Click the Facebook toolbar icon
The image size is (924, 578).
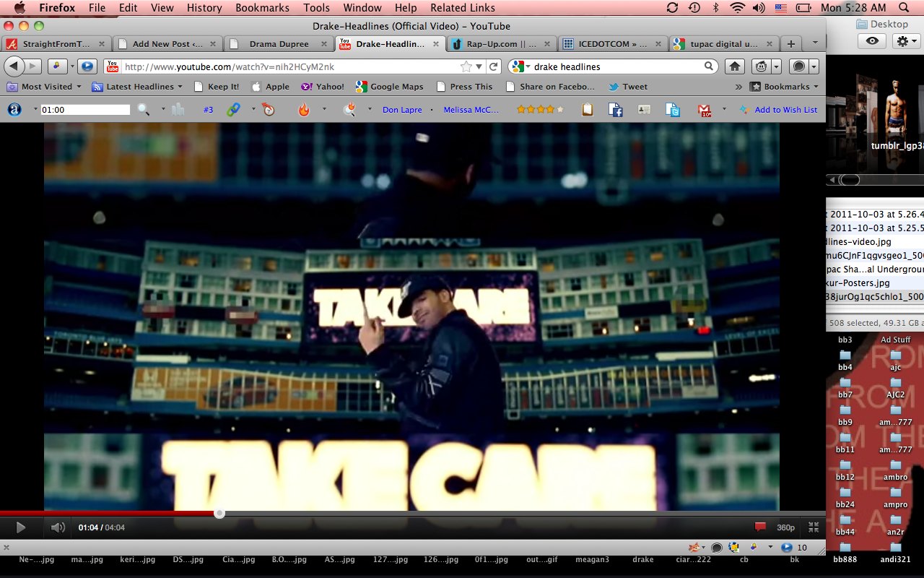616,110
